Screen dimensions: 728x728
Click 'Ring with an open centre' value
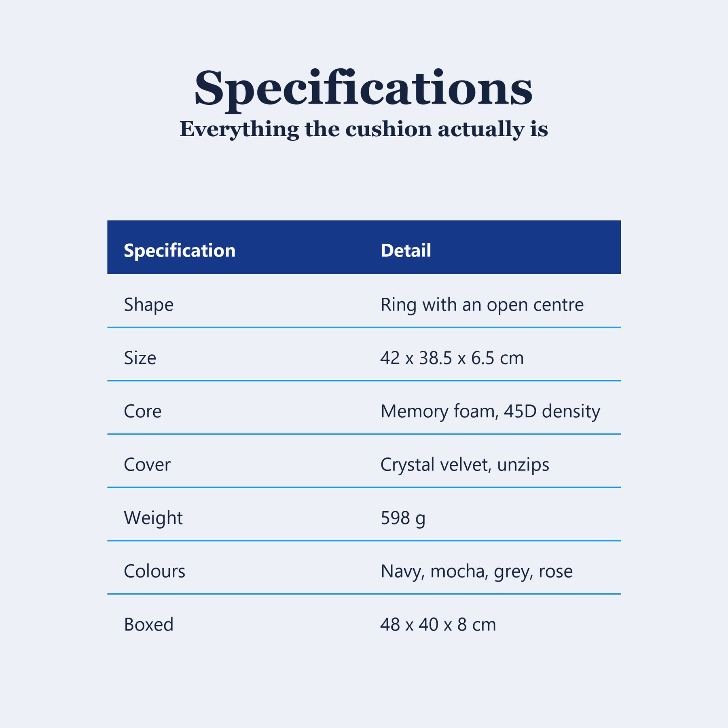click(x=482, y=305)
